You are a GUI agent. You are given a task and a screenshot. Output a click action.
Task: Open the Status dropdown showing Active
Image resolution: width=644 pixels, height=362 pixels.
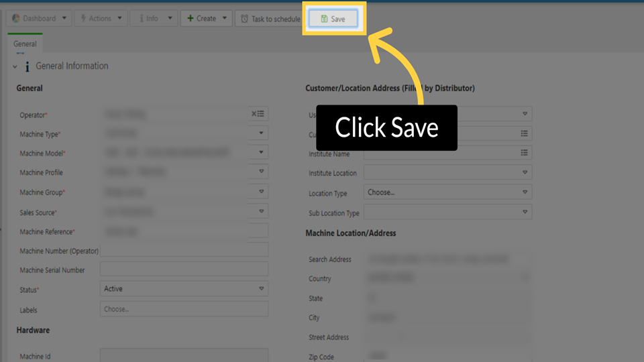tap(261, 289)
